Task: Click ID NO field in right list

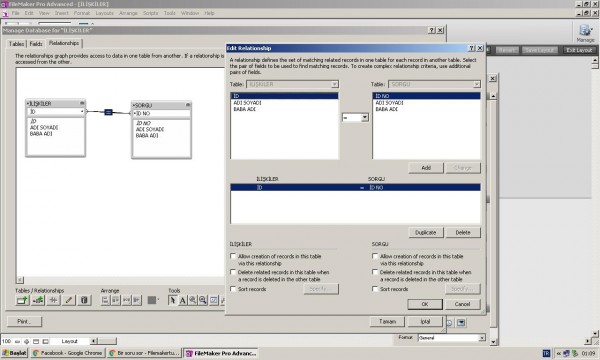Action: pyautogui.click(x=426, y=96)
